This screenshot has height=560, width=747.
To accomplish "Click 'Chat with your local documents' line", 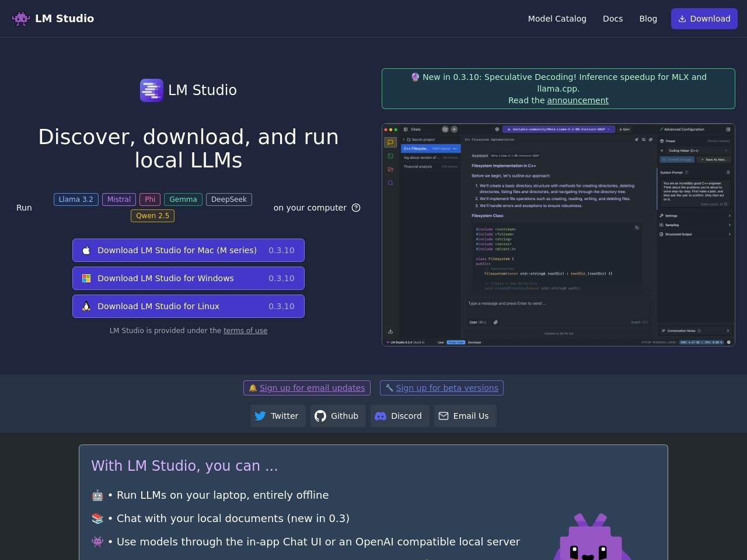I will pos(233,519).
